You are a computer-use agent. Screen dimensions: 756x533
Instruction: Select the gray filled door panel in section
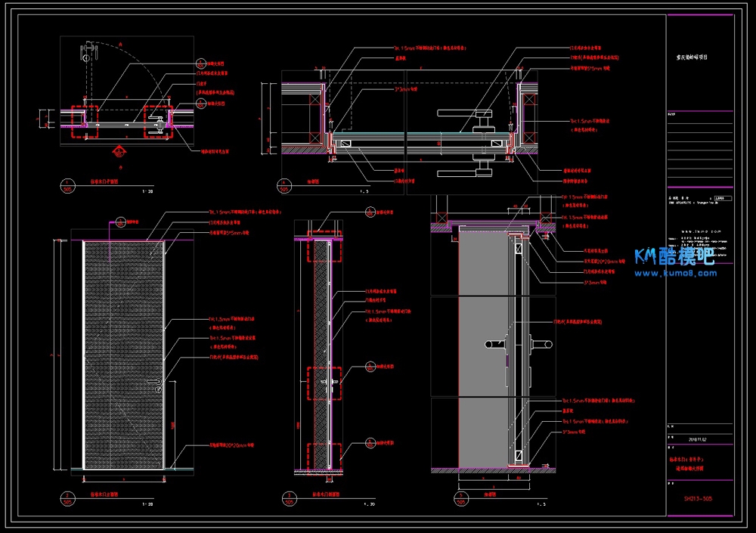coord(482,348)
